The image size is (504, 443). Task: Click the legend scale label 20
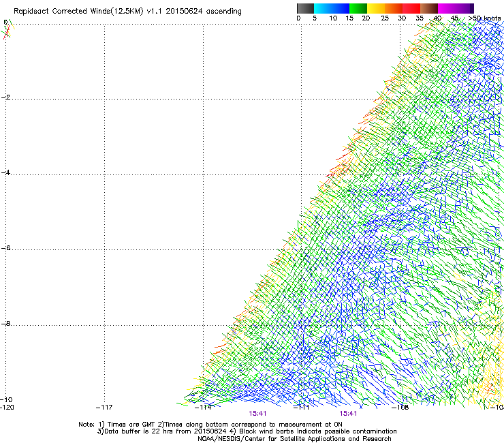[366, 18]
